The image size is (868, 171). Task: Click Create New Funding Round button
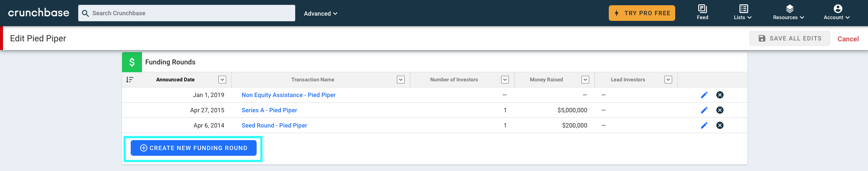(194, 148)
